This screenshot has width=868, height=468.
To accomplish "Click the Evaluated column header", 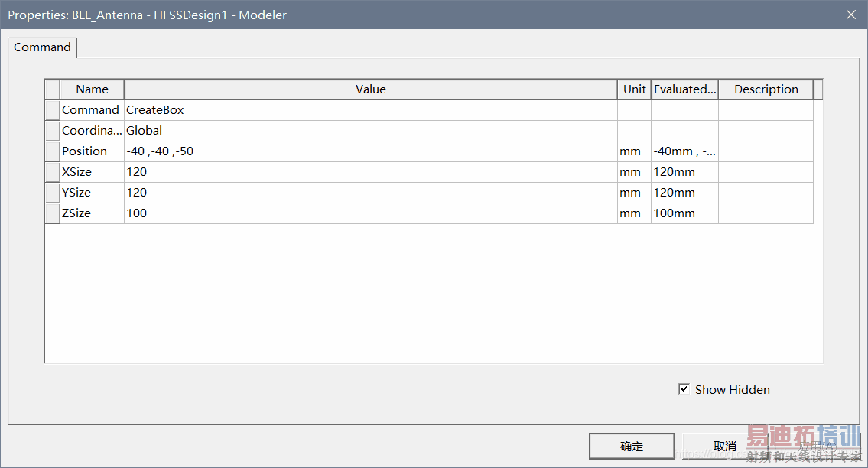I will pos(684,89).
